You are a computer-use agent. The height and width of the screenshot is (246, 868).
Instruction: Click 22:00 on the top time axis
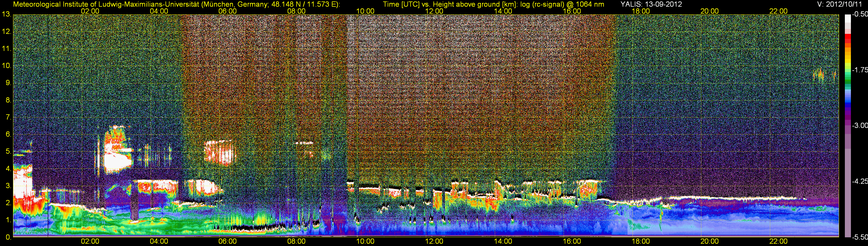(x=778, y=11)
